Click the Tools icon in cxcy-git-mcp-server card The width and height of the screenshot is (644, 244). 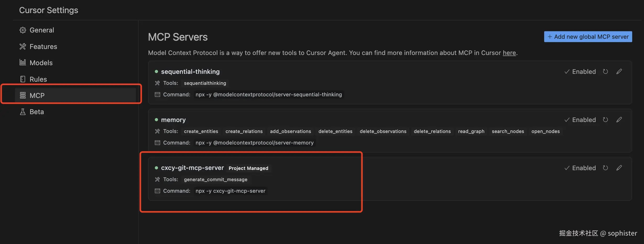[157, 179]
